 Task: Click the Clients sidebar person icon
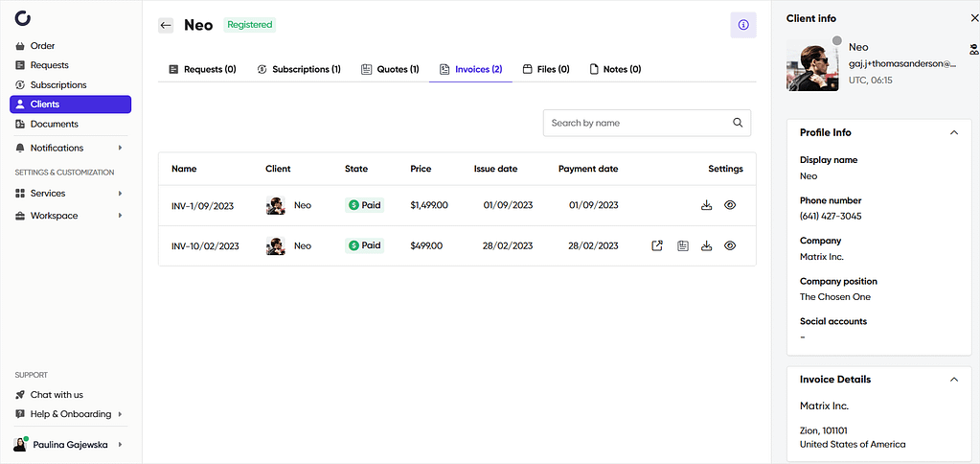coord(20,104)
